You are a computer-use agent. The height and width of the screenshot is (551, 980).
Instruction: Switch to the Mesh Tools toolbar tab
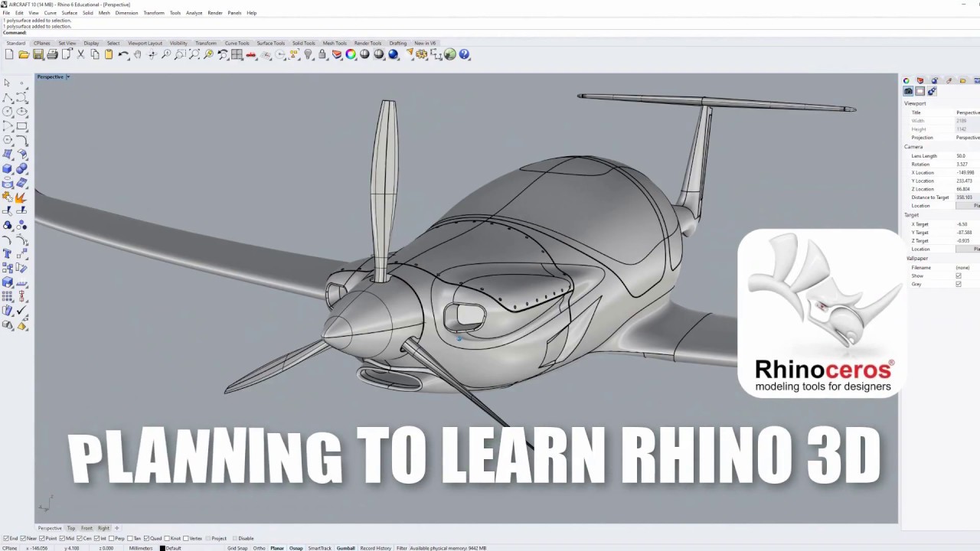(335, 43)
